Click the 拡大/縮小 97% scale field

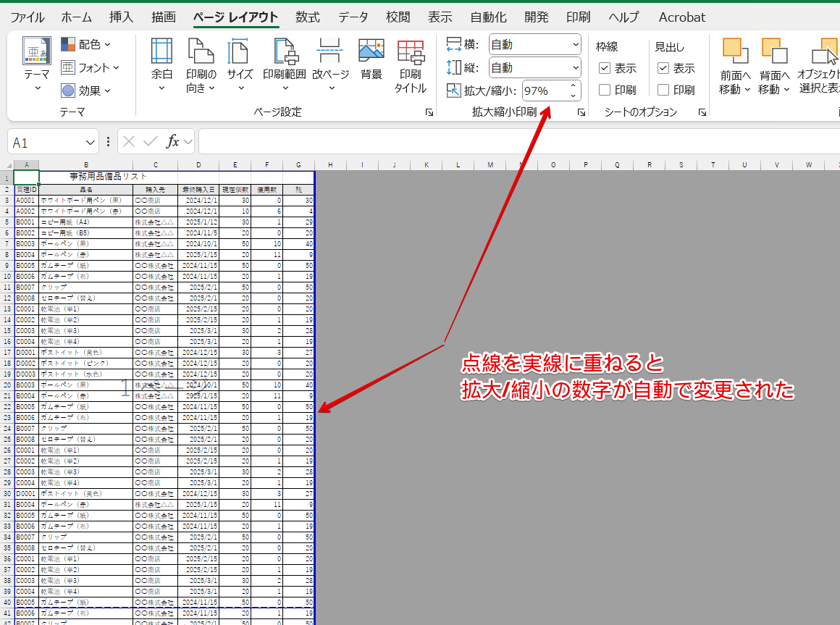tap(543, 91)
